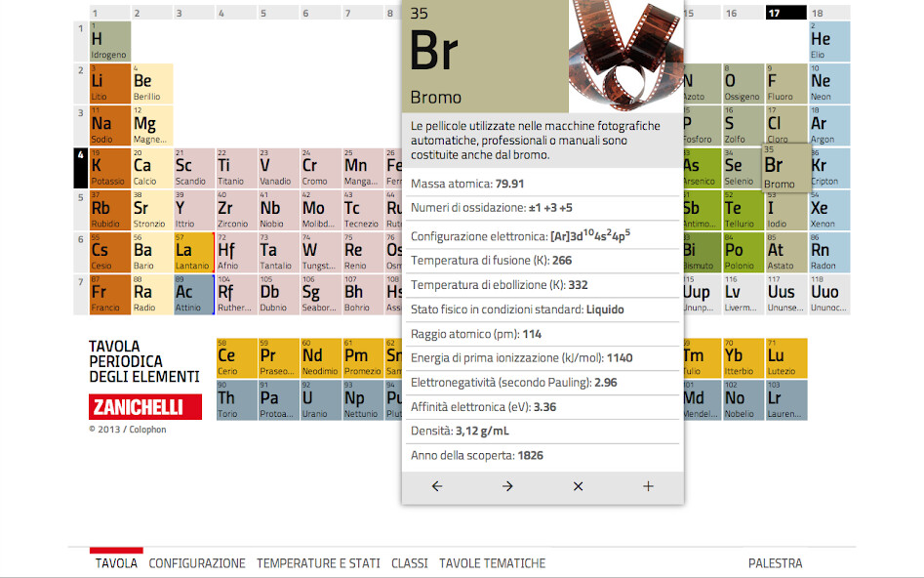Close the Bromo detail popup

(578, 485)
